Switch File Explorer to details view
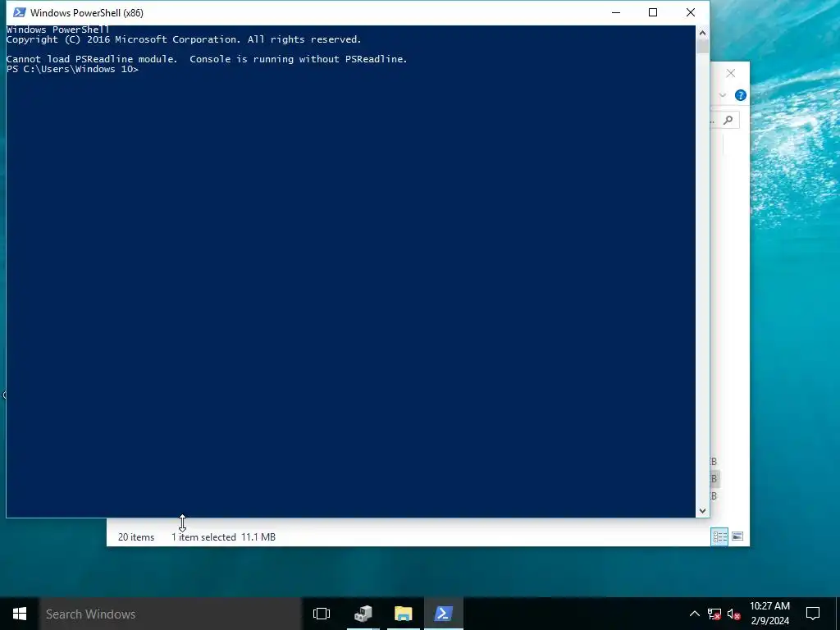Image resolution: width=840 pixels, height=630 pixels. click(x=719, y=536)
